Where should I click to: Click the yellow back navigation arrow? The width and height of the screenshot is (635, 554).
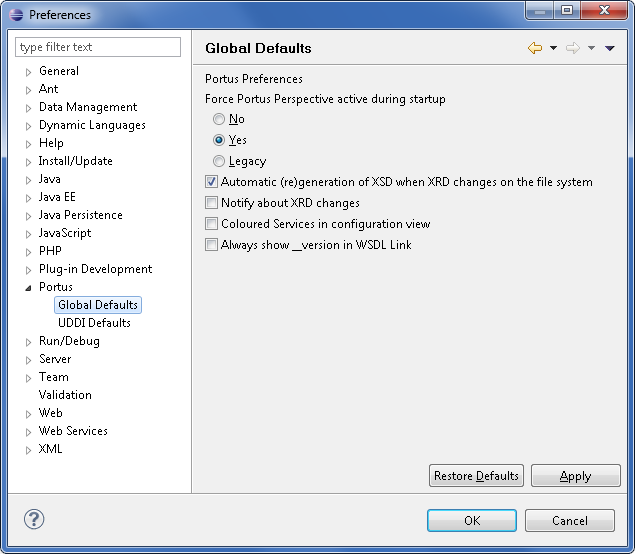click(535, 48)
